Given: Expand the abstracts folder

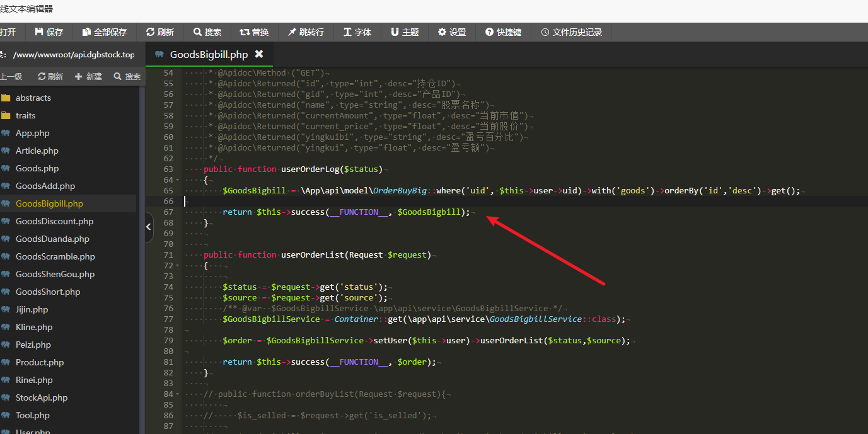Looking at the screenshot, I should point(33,98).
